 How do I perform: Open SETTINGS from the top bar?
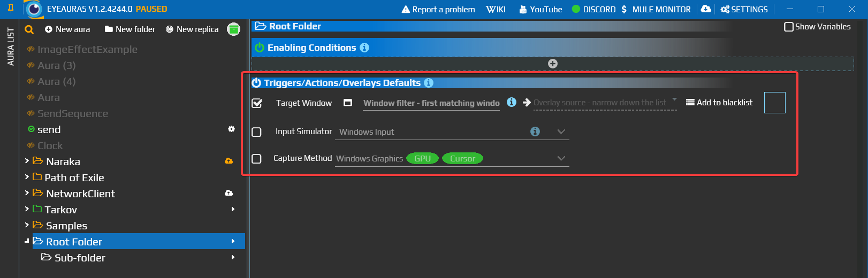tap(744, 9)
